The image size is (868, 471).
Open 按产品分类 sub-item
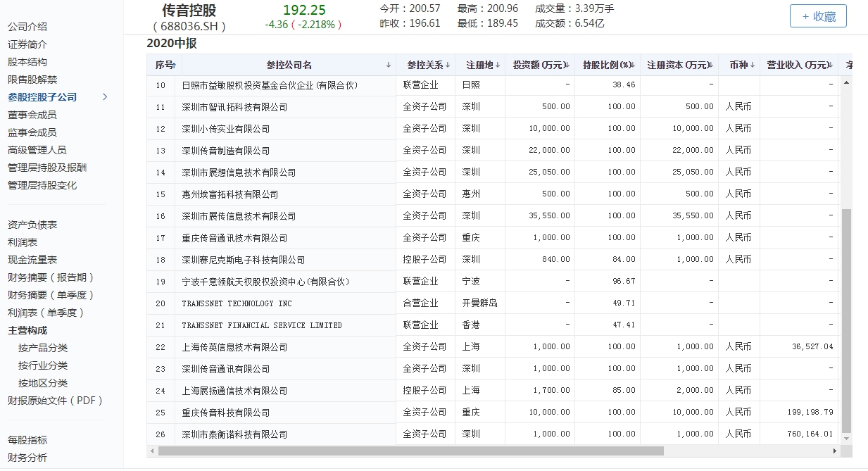coord(43,348)
